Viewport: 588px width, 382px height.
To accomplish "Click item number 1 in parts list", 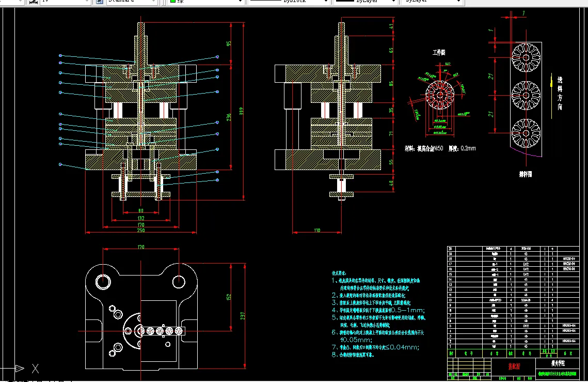I will click(450, 346).
